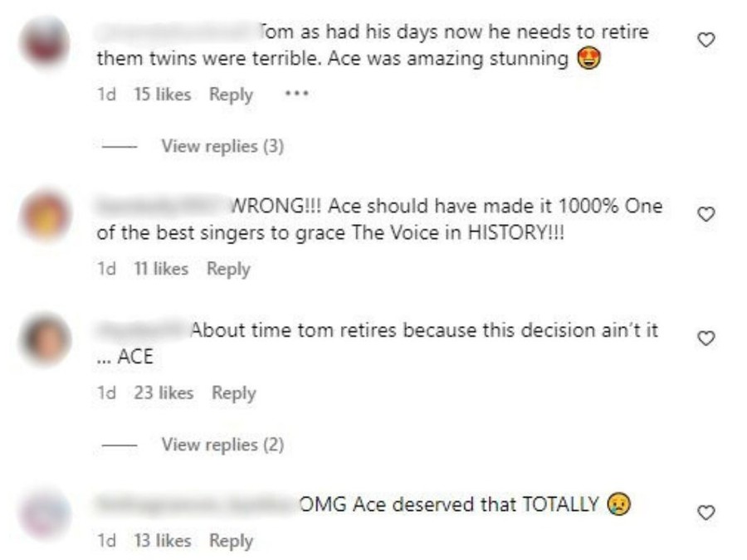The width and height of the screenshot is (747, 560).
Task: Like the "About time tom retires" comment
Action: tap(705, 338)
